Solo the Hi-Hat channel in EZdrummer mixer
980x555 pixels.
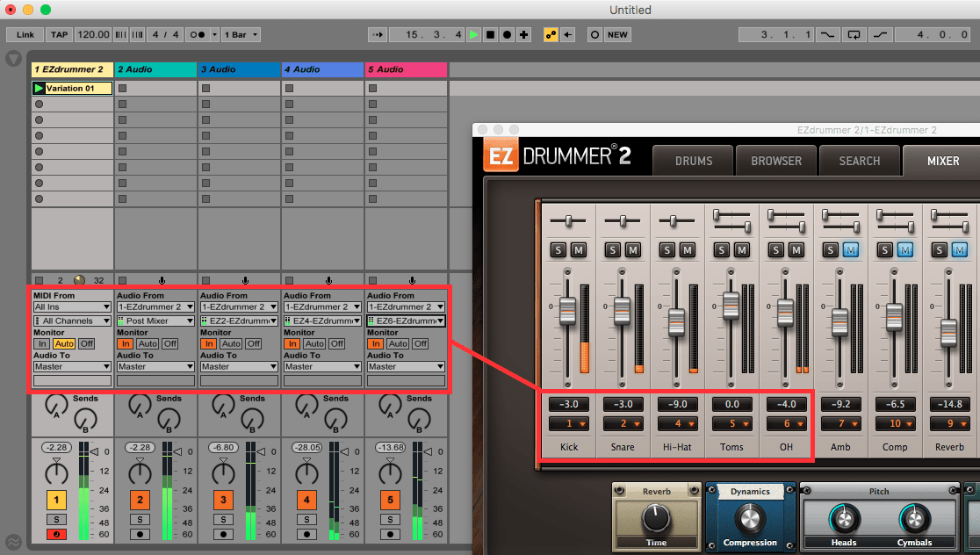click(667, 250)
